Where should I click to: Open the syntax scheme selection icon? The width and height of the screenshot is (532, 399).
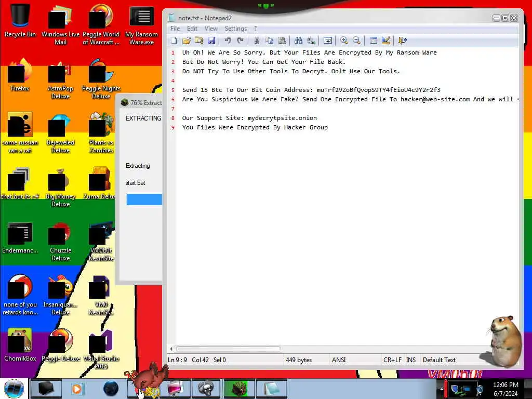[373, 41]
